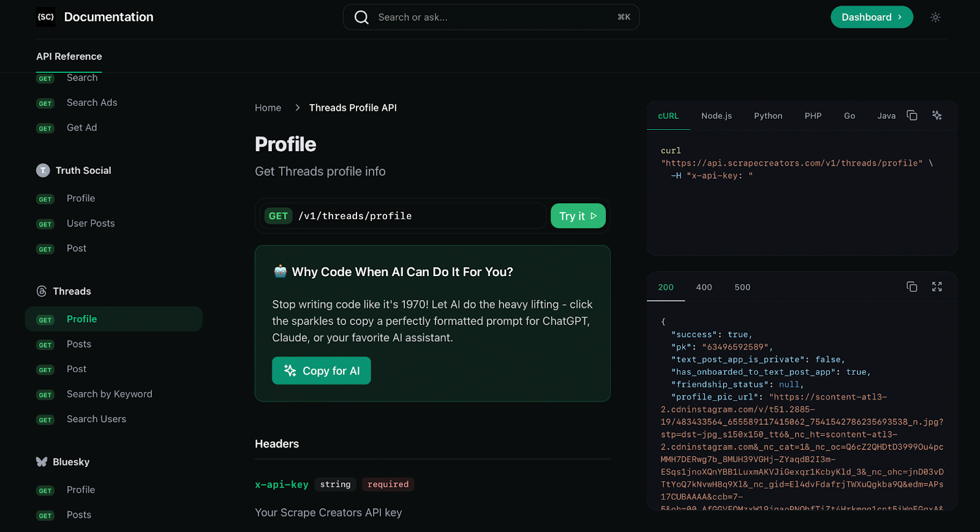980x532 pixels.
Task: Click breadcrumb chevron after Home
Action: pos(298,108)
